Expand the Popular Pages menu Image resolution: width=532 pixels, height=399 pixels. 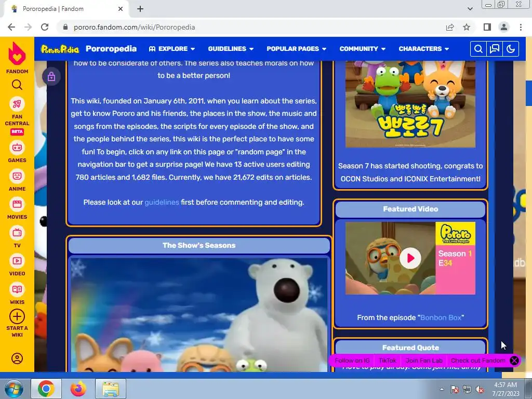[x=296, y=49]
